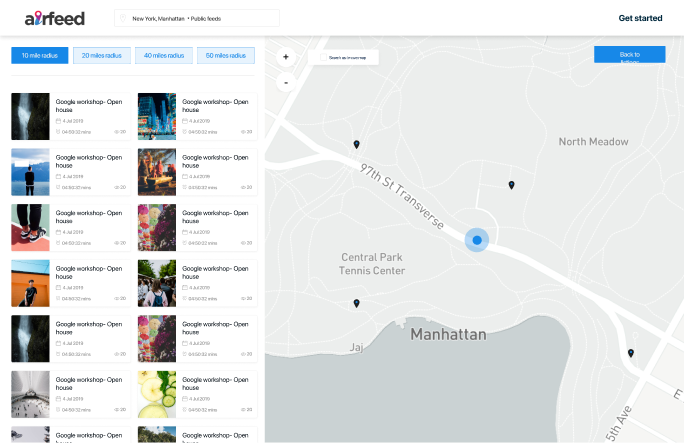Click the Central Park Tennis Center label
Image resolution: width=684 pixels, height=443 pixels.
point(372,264)
